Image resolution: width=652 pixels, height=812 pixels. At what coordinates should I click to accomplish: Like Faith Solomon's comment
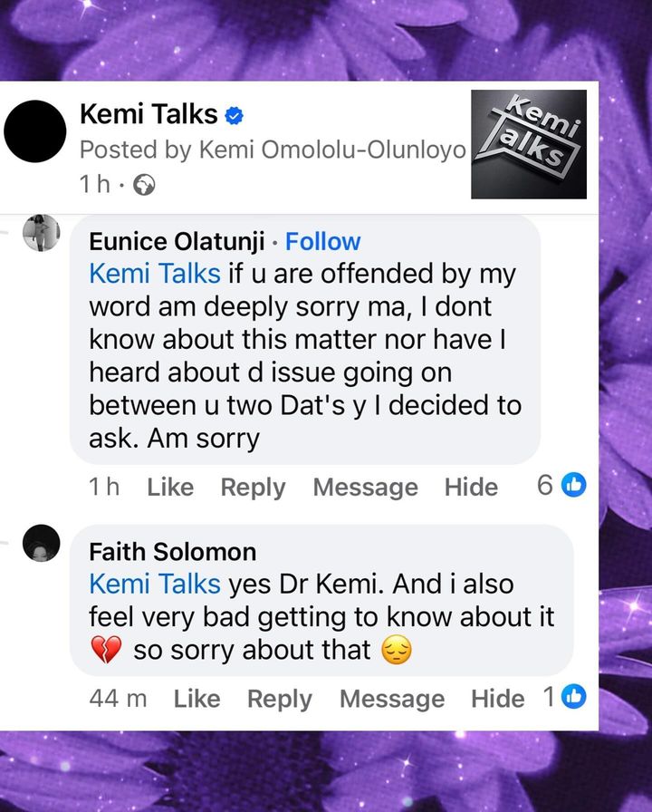(x=197, y=699)
